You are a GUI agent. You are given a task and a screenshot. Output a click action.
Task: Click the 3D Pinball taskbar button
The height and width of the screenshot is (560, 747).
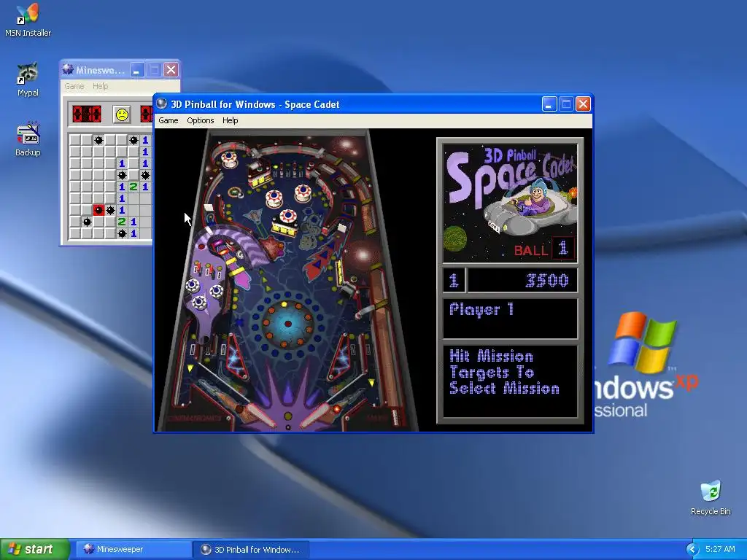tap(251, 549)
